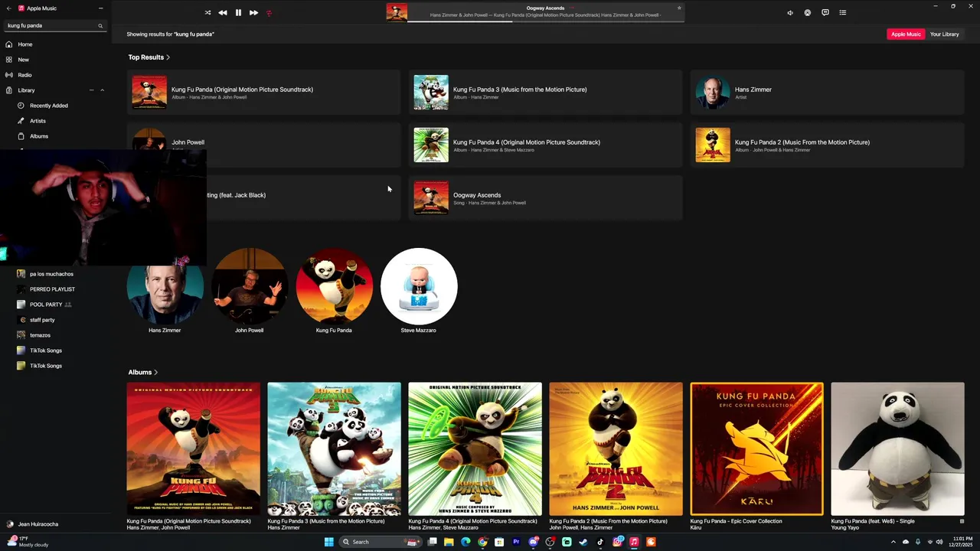
Task: Open the AirPlay output selector
Action: (x=807, y=12)
